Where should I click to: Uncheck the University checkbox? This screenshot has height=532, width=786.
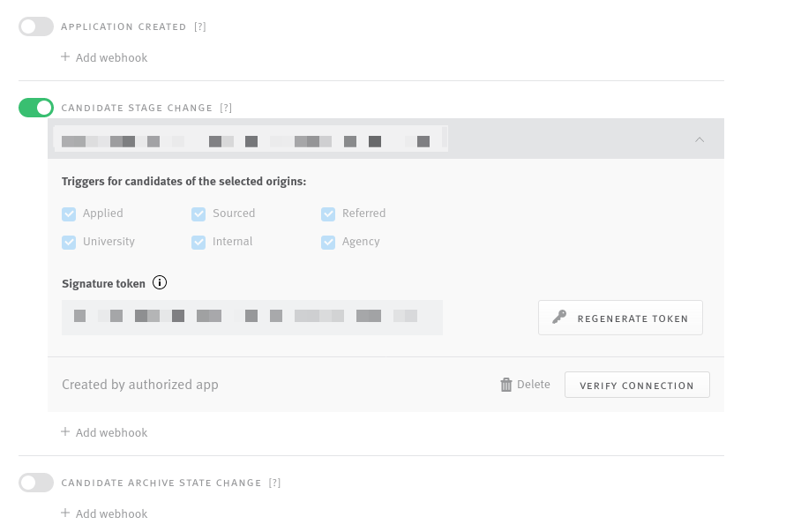point(69,242)
